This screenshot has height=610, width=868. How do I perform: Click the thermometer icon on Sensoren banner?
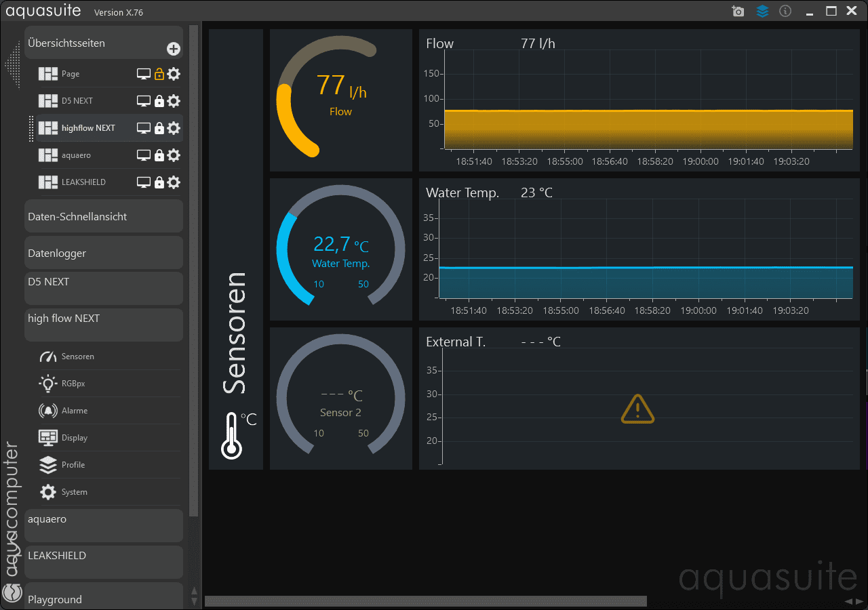231,436
